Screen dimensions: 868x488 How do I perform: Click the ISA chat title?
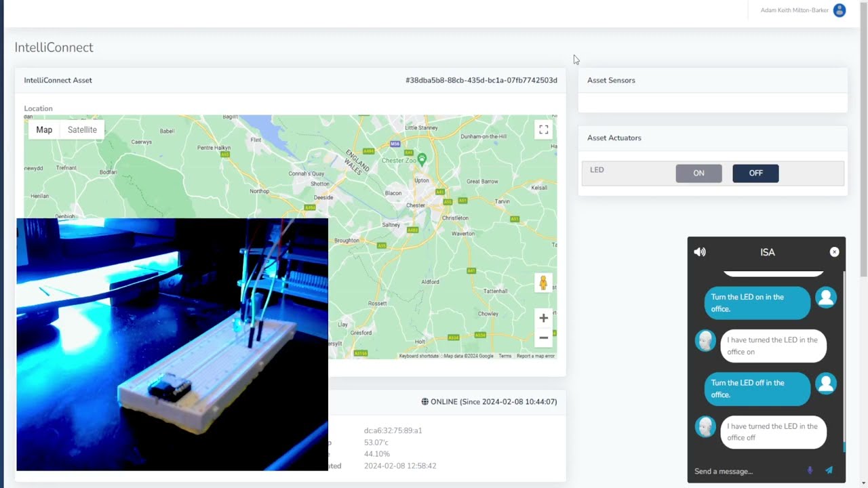coord(767,252)
